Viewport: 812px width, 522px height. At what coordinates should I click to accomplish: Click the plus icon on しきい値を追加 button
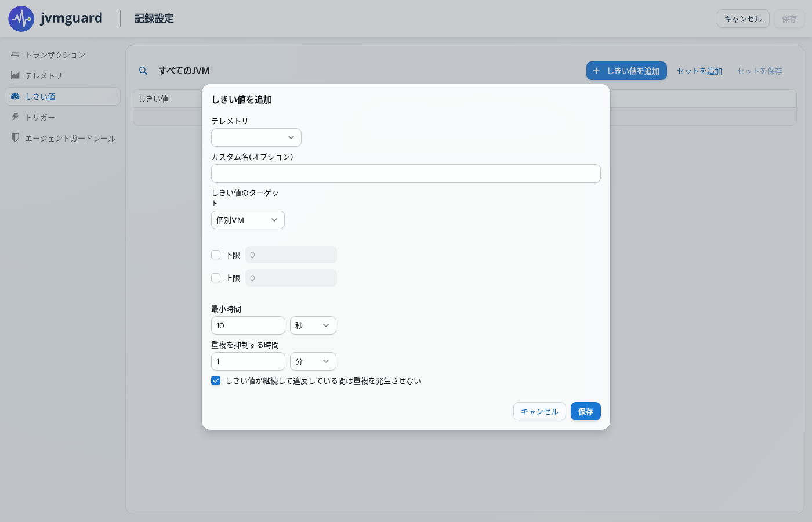(596, 71)
